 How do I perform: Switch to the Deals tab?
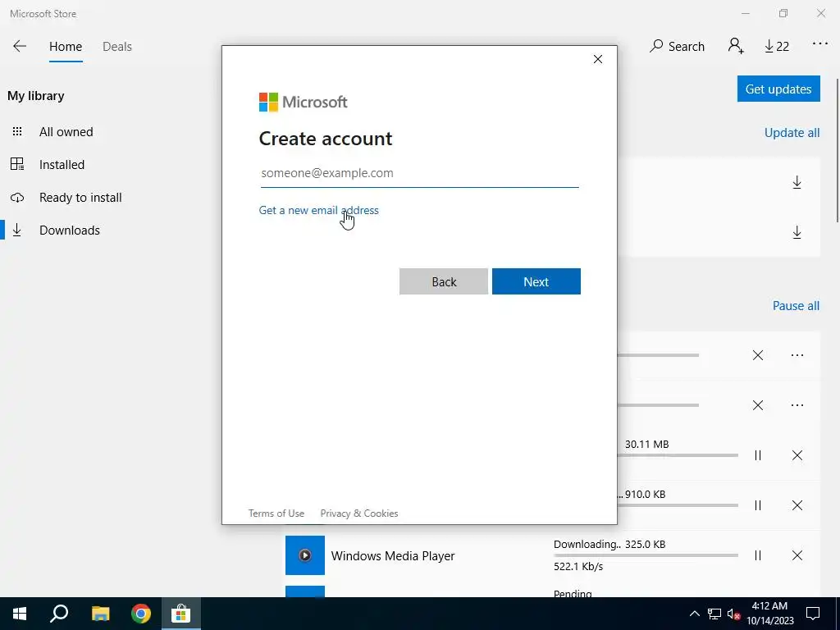click(x=116, y=47)
